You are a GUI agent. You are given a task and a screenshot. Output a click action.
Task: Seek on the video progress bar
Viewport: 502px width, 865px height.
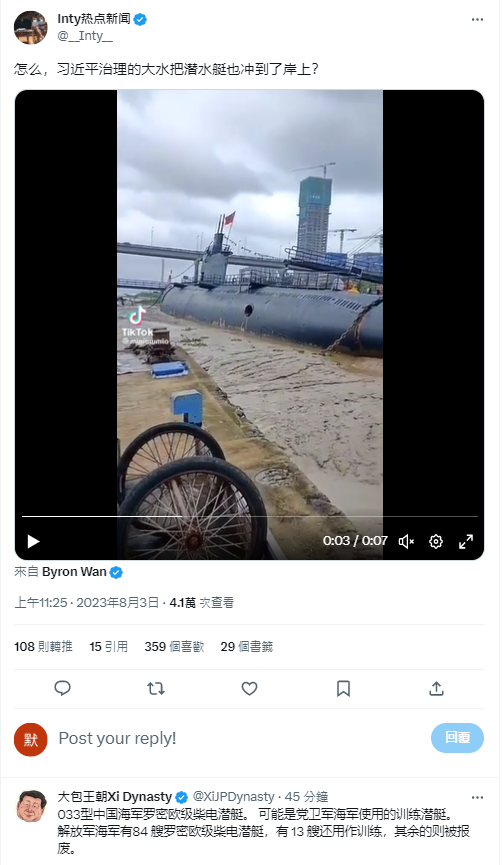(x=249, y=516)
